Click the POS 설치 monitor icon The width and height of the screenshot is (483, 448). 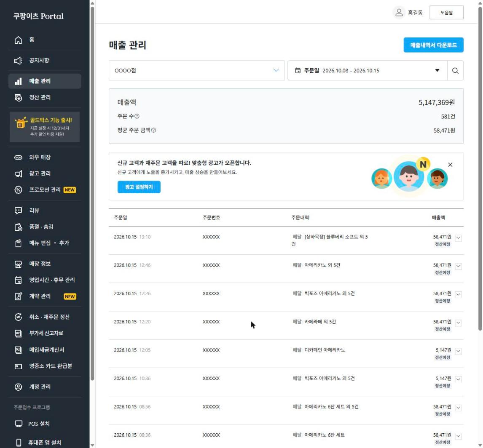[19, 424]
